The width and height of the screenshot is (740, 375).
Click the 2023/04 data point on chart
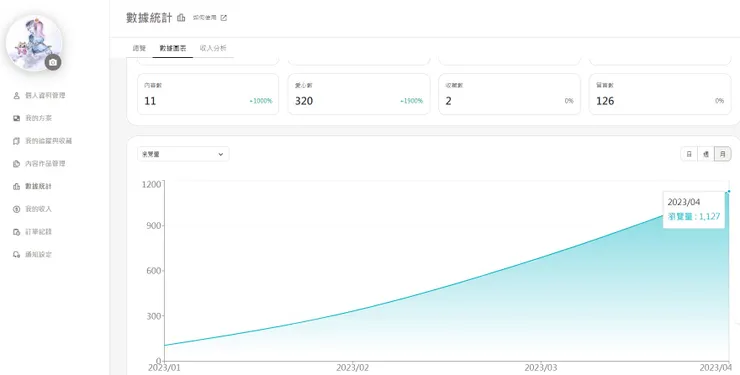coord(729,192)
